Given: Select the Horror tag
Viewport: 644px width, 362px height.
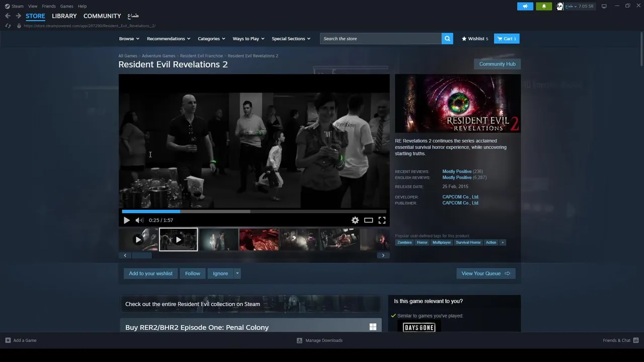Looking at the screenshot, I should (422, 242).
